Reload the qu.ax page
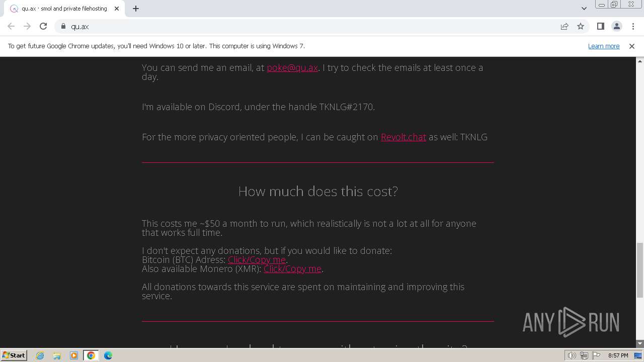 click(43, 26)
